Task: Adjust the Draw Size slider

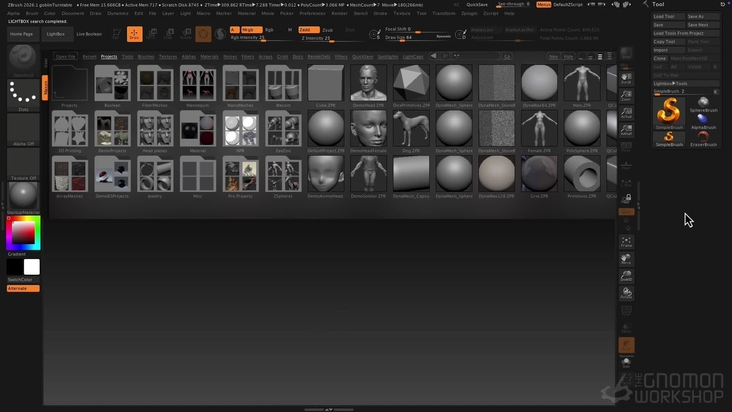Action: click(418, 37)
